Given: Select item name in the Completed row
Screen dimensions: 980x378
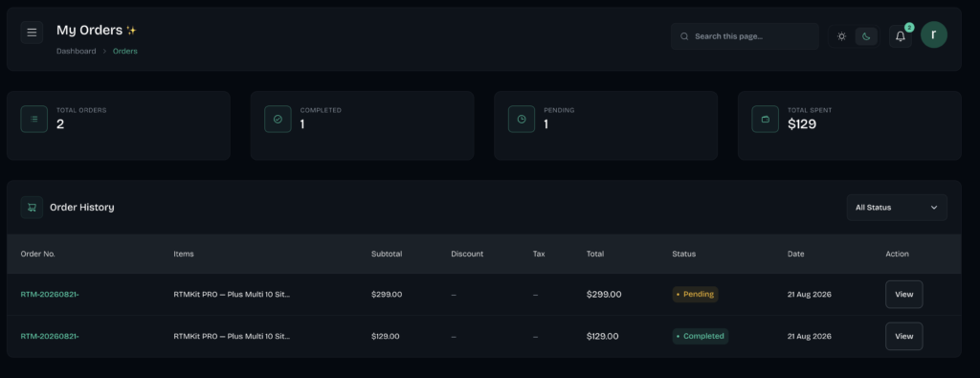Looking at the screenshot, I should click(x=232, y=336).
